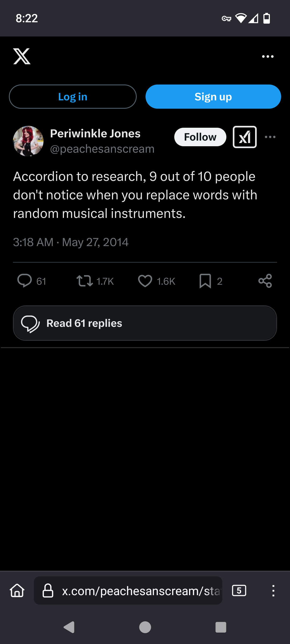Screen dimensions: 290x644
Task: Like the tweet with heart icon
Action: tap(145, 281)
